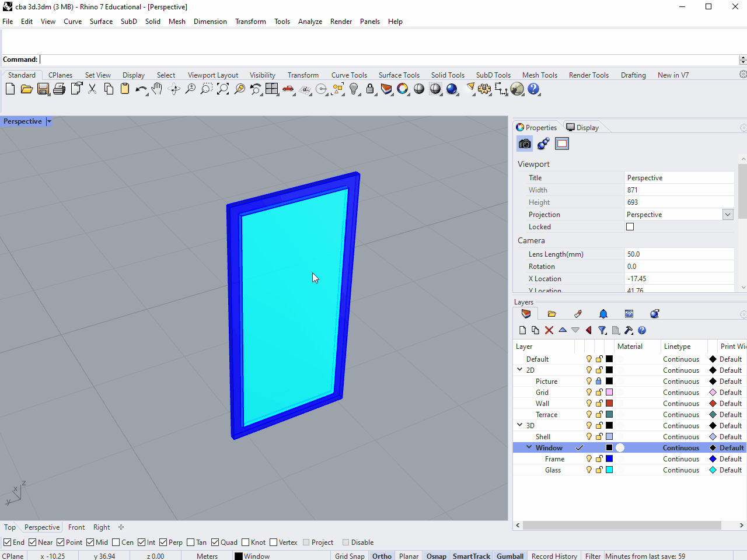Check the viewport Locked checkbox
The width and height of the screenshot is (747, 560).
(x=630, y=227)
